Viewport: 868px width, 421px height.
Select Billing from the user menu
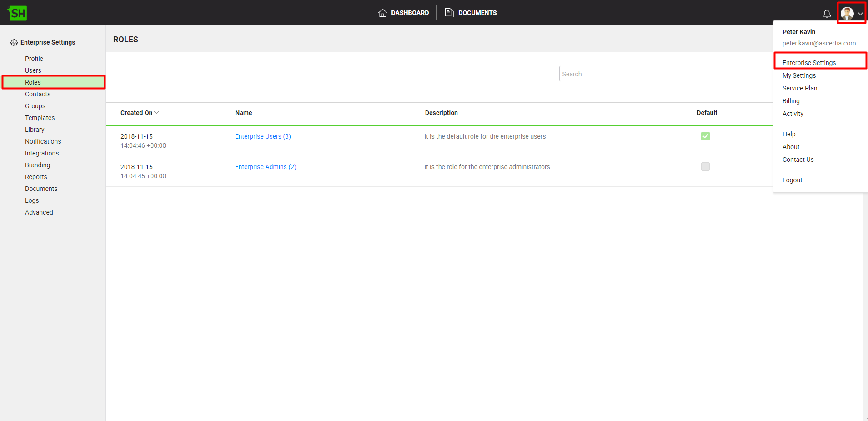(791, 101)
